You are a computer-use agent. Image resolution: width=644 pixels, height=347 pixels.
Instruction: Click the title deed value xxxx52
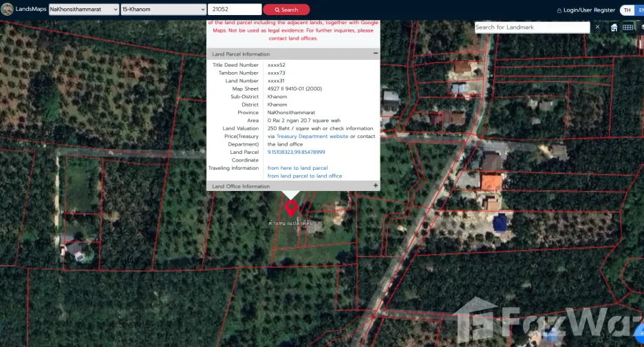pyautogui.click(x=276, y=65)
